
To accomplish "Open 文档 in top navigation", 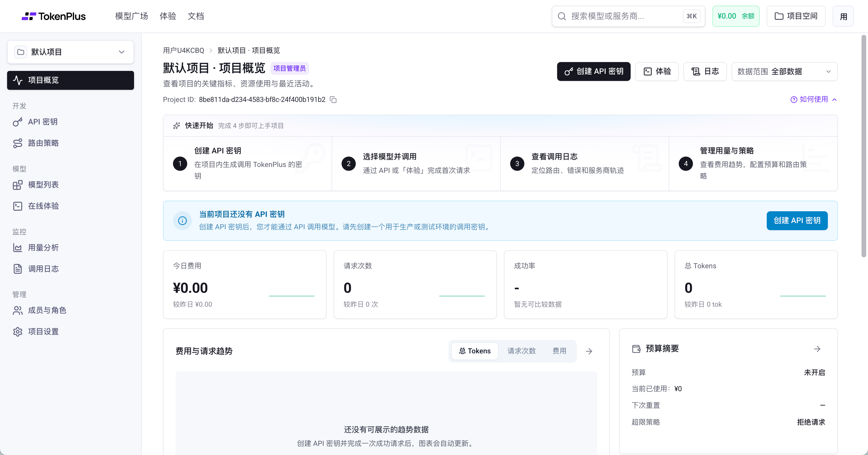I will (196, 16).
